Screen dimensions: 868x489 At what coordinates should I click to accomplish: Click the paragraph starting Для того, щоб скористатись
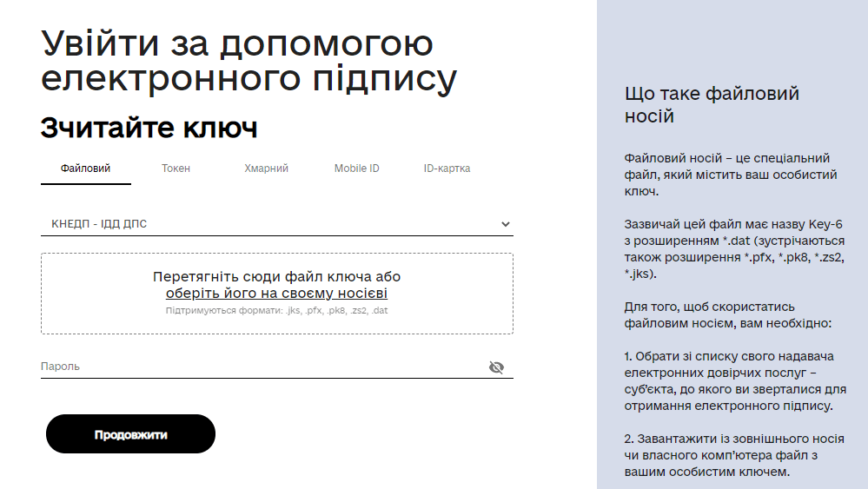tap(728, 314)
